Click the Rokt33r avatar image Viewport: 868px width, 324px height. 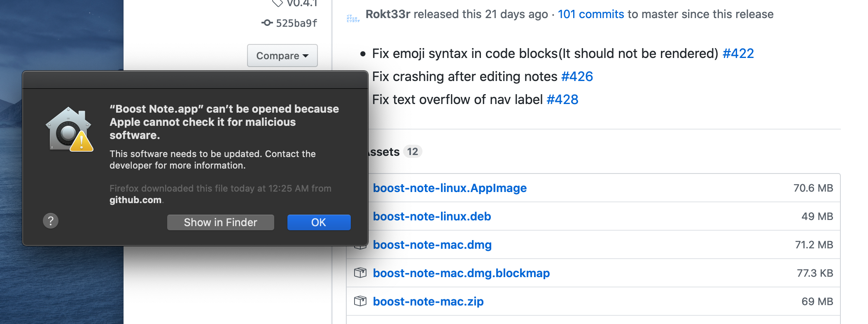coord(353,18)
